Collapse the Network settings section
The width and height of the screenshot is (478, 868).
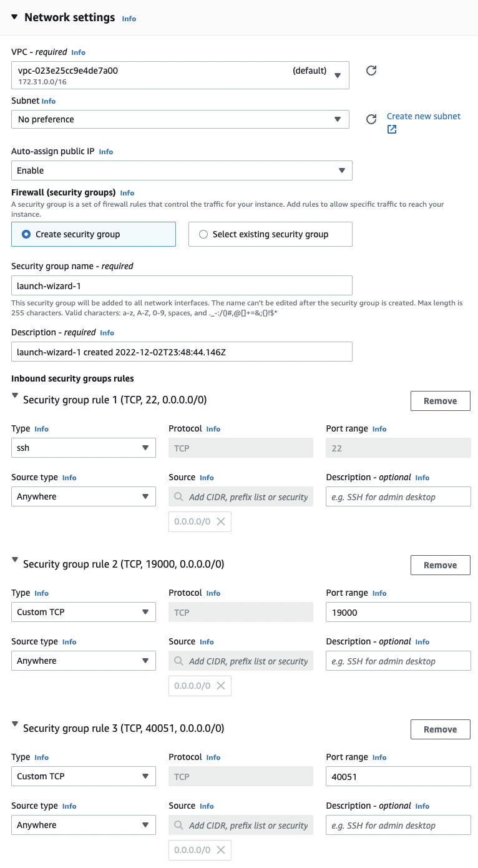pos(15,17)
